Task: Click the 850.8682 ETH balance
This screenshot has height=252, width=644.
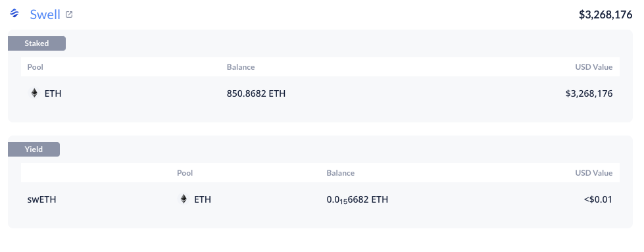Action: point(257,93)
